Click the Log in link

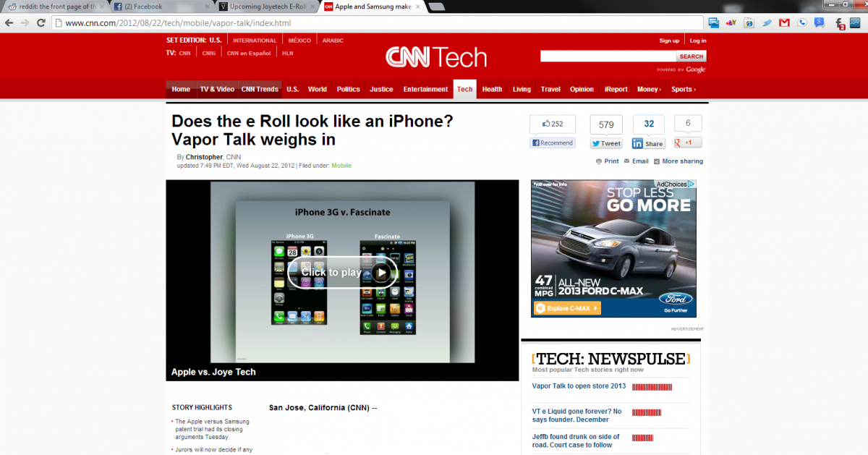[698, 41]
